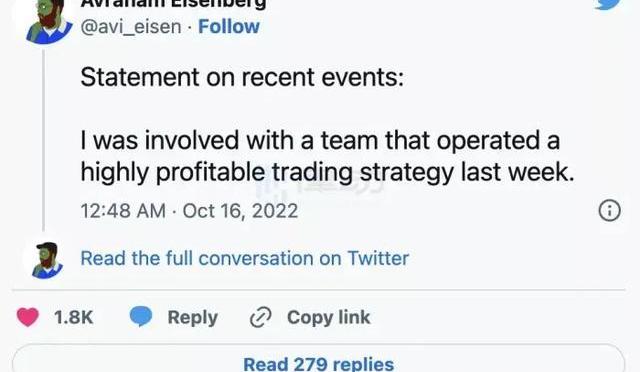Follow the @avi_eisen account
The height and width of the screenshot is (372, 640).
point(229,27)
